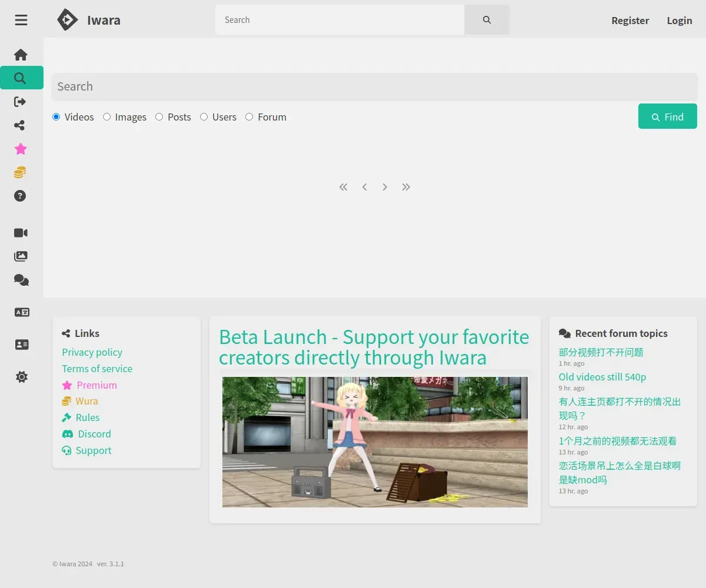
Task: Select the Forum radio button
Action: click(x=249, y=117)
